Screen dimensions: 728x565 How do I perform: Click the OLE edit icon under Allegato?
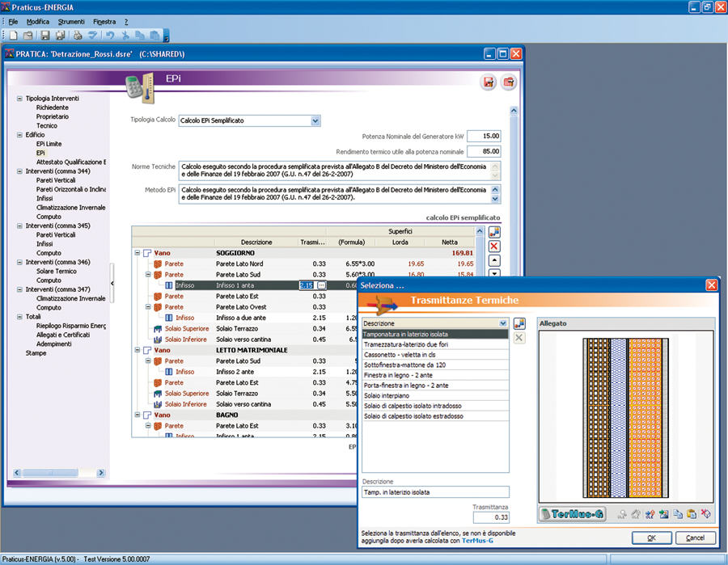pos(636,514)
